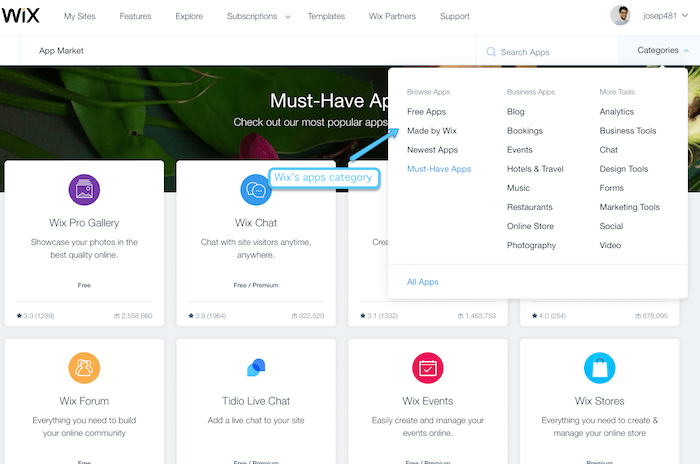
Task: Select the Must-Have Apps category
Action: click(439, 169)
